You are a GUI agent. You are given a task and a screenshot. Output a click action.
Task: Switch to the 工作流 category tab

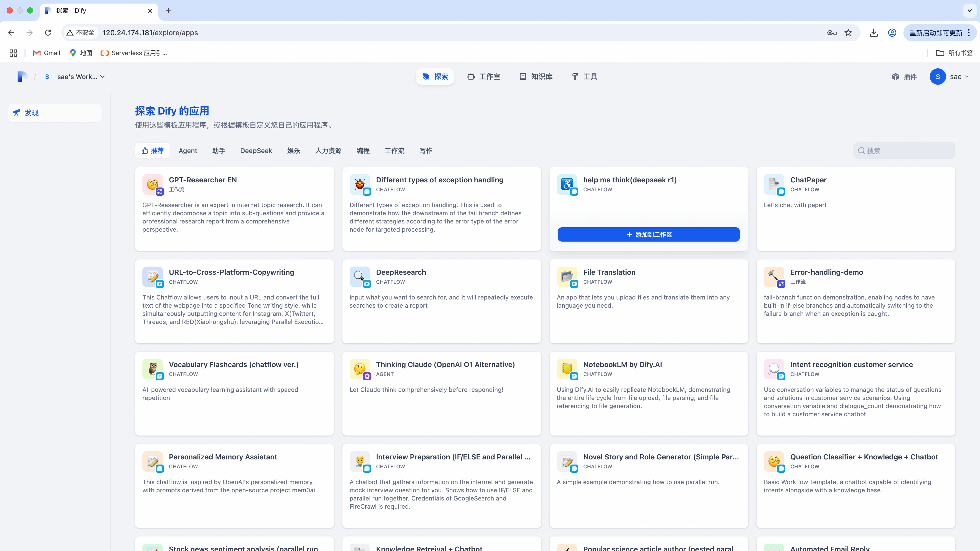click(394, 151)
